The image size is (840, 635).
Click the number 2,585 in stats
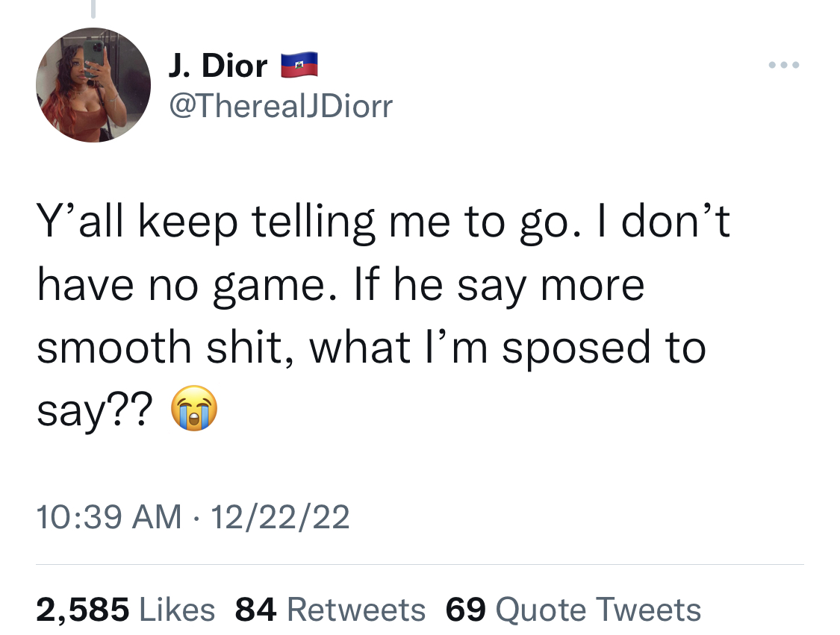pos(82,610)
